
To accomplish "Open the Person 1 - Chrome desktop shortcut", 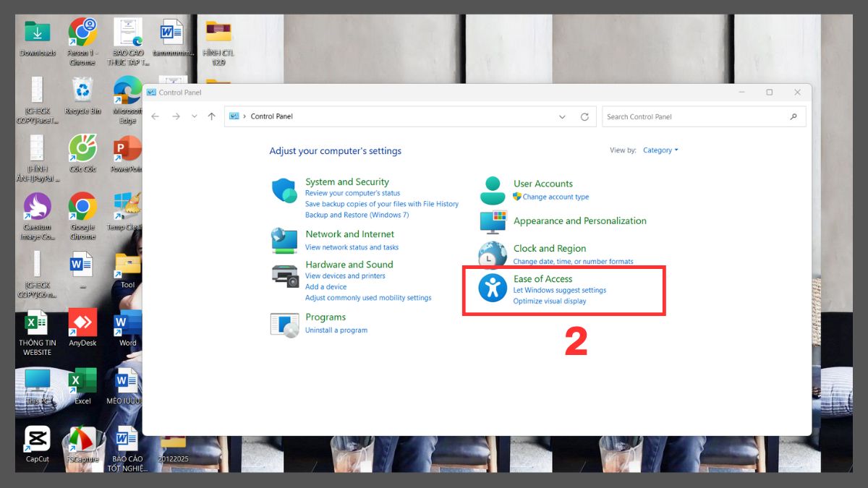I will [82, 41].
